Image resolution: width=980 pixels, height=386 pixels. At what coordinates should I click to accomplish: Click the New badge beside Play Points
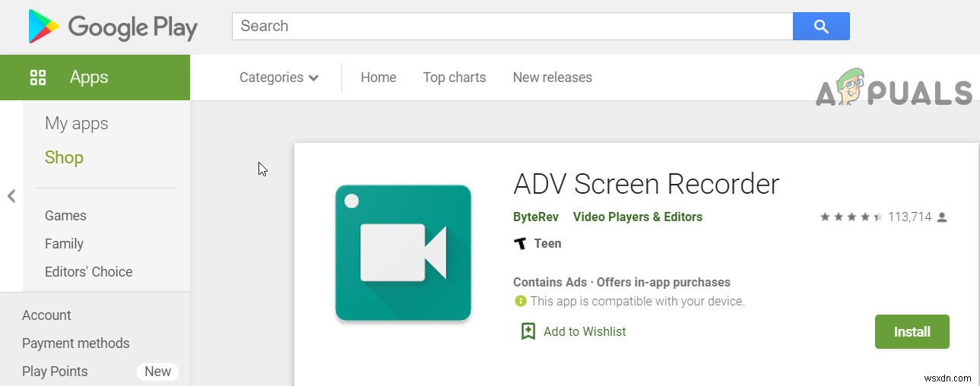tap(157, 372)
